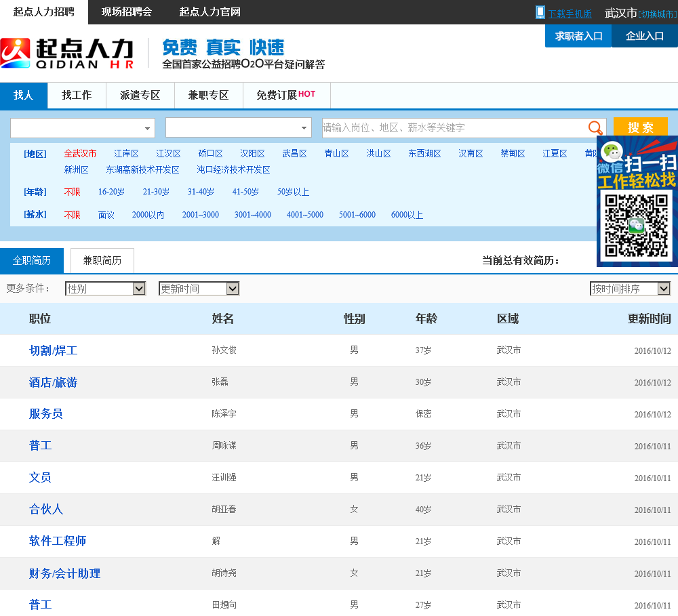
Task: Click the WeChat QR code image
Action: [x=637, y=226]
